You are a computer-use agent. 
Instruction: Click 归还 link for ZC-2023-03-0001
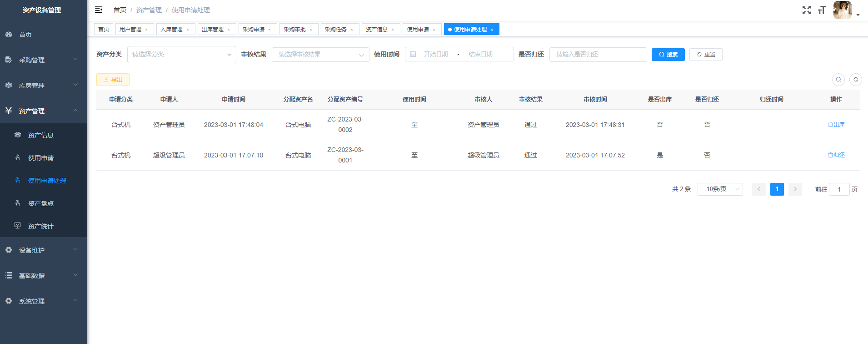click(836, 155)
